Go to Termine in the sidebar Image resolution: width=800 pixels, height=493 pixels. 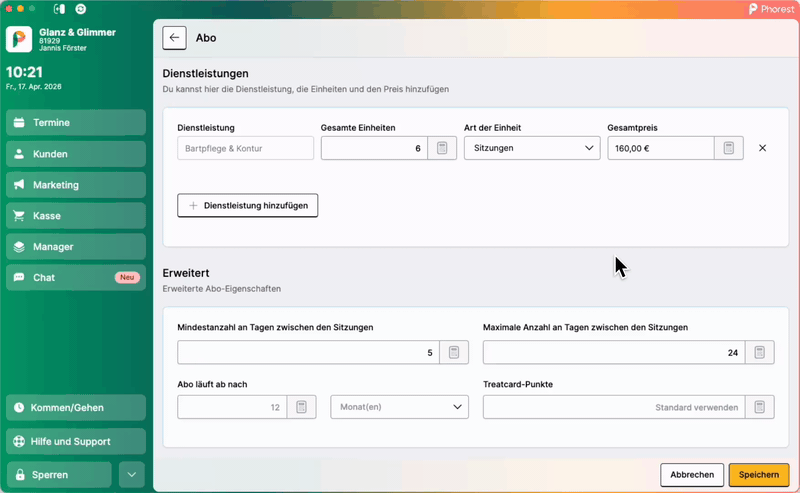(75, 123)
